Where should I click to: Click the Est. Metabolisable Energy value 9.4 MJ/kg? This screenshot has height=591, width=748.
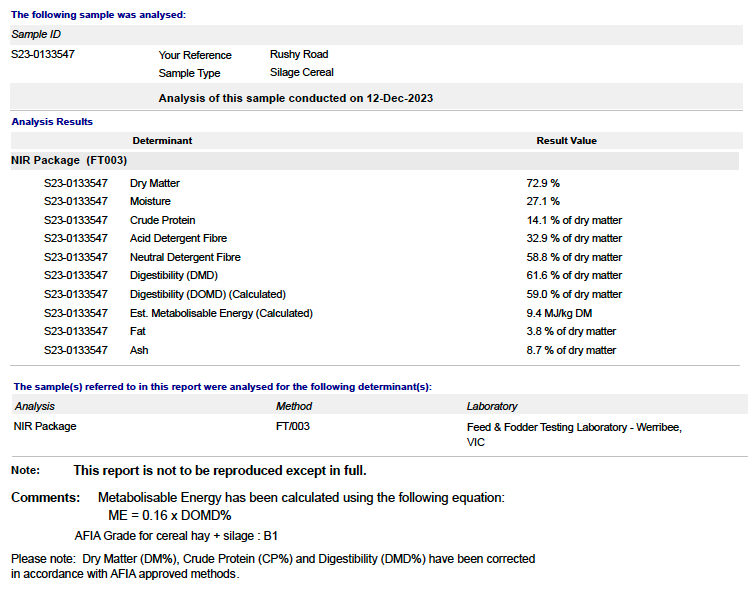(559, 313)
